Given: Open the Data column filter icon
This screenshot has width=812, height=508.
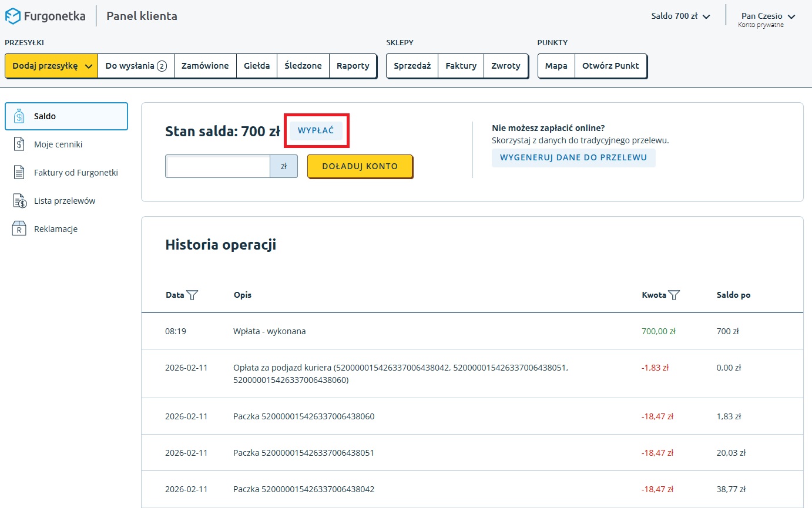Looking at the screenshot, I should 192,295.
